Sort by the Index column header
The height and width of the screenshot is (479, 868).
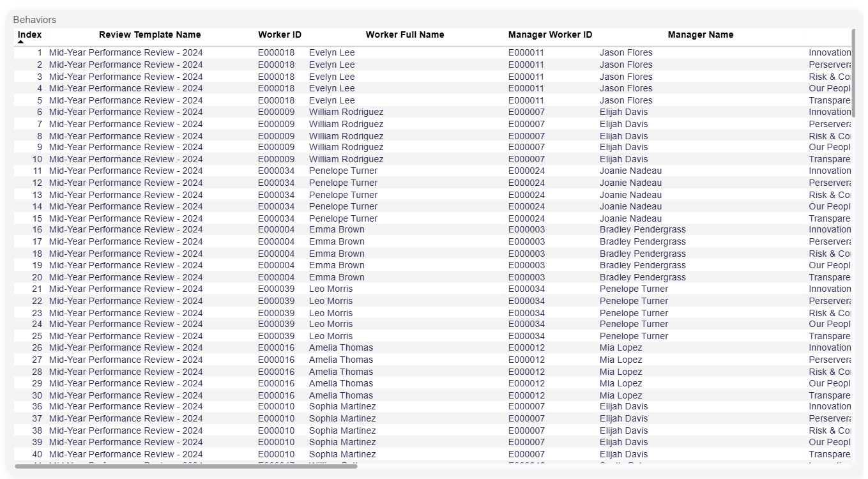[29, 34]
